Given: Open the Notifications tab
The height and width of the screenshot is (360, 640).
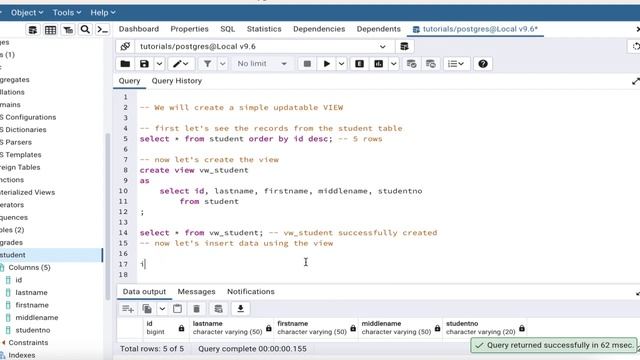Looking at the screenshot, I should (x=251, y=292).
